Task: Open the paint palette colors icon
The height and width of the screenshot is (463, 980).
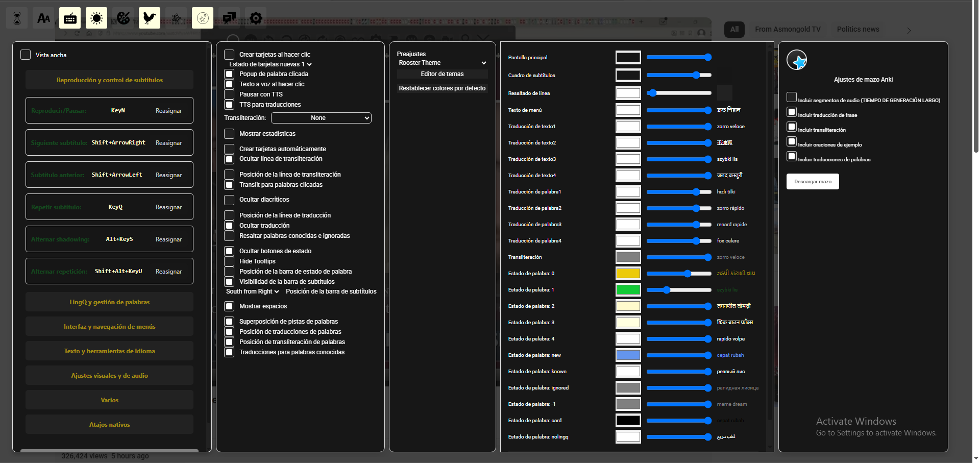Action: (123, 18)
